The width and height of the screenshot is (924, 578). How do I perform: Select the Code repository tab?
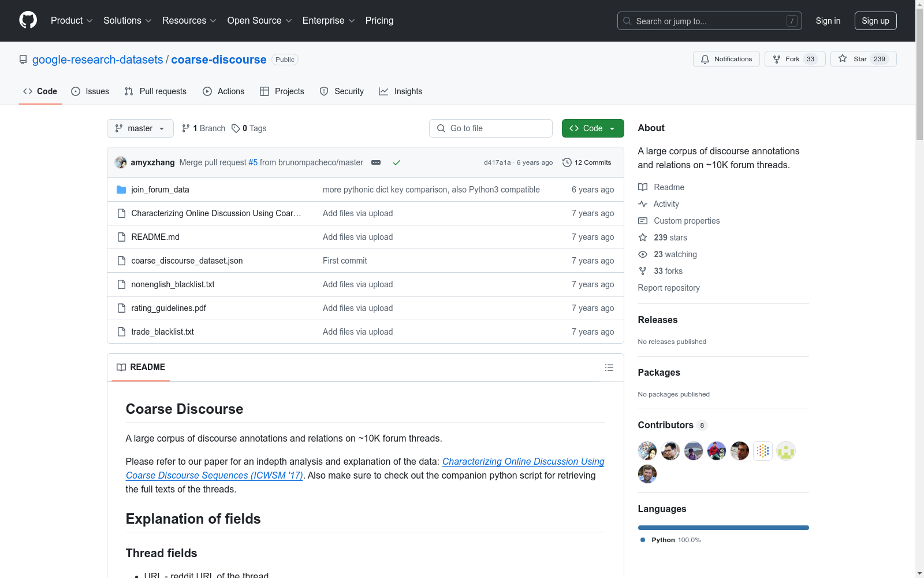[x=40, y=91]
